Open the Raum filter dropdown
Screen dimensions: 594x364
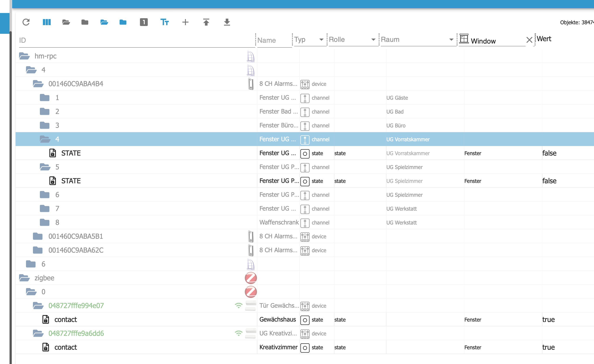451,39
